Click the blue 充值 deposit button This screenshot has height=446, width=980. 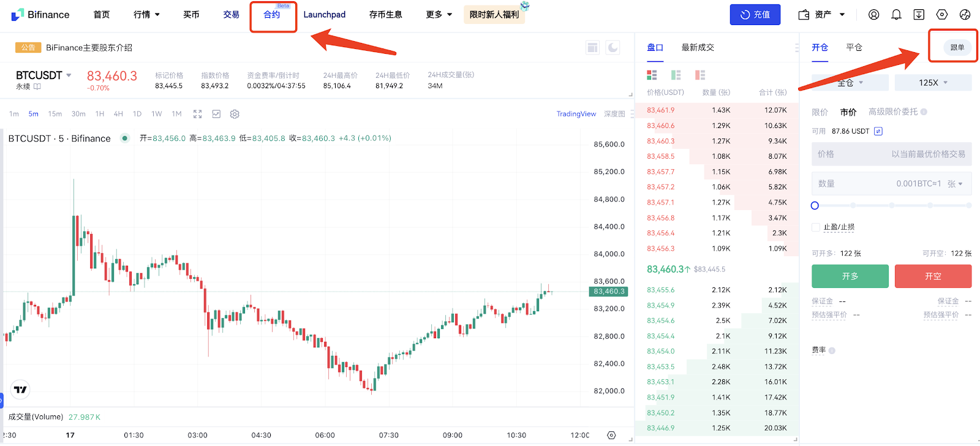pyautogui.click(x=755, y=15)
